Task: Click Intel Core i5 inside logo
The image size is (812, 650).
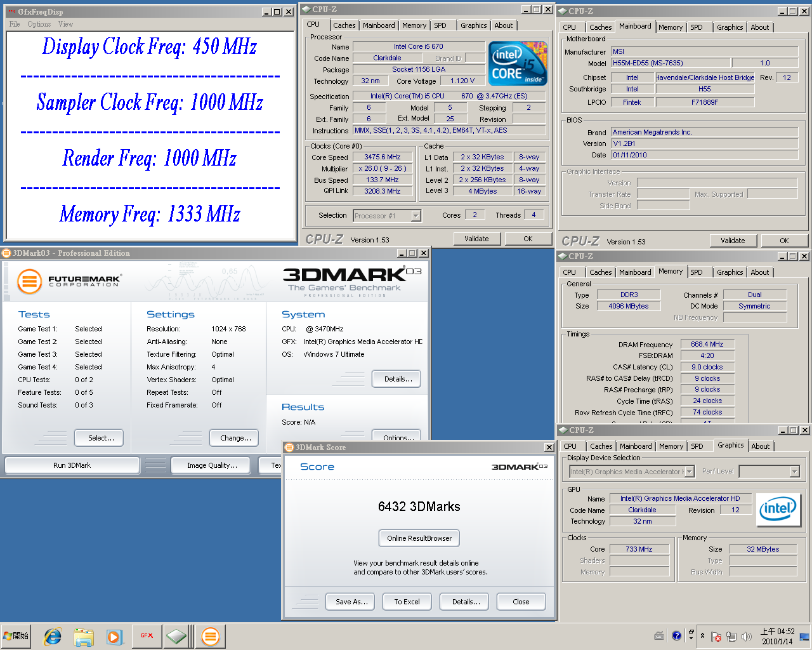Action: 518,63
